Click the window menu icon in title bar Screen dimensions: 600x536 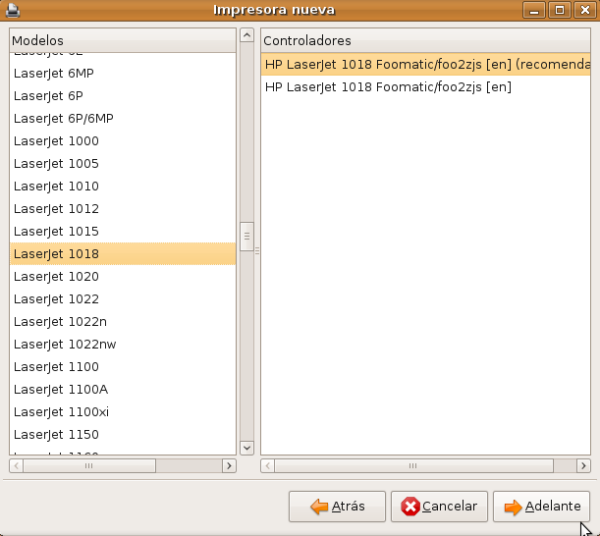pos(12,10)
